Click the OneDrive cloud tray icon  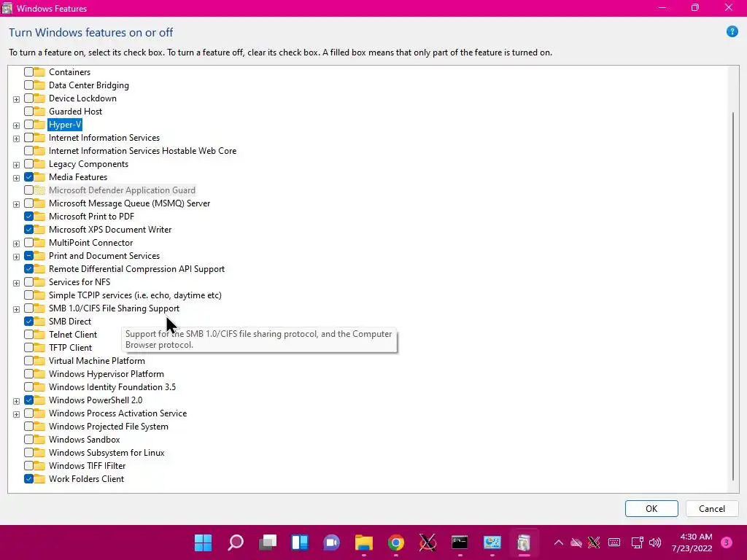tap(576, 542)
